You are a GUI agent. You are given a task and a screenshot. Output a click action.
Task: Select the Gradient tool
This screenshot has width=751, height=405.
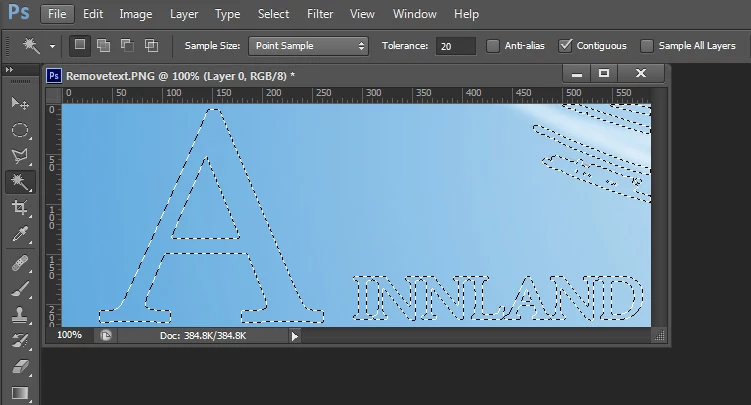pos(20,393)
